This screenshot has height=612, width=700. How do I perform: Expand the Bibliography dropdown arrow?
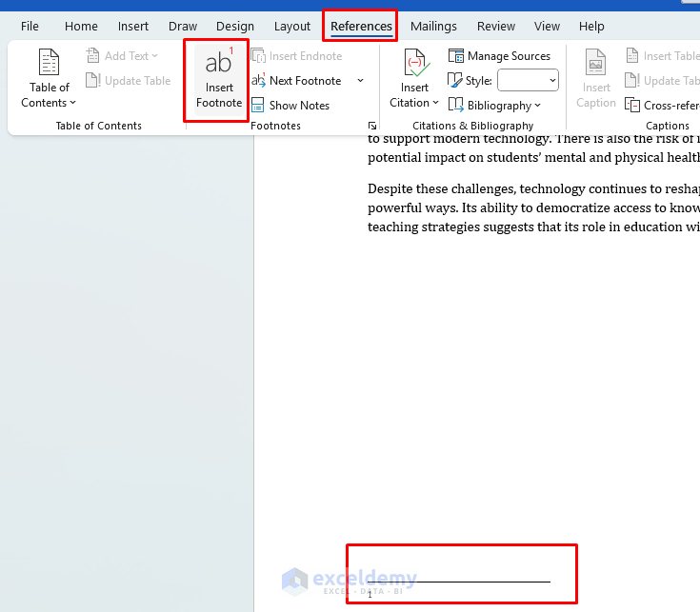tap(537, 106)
